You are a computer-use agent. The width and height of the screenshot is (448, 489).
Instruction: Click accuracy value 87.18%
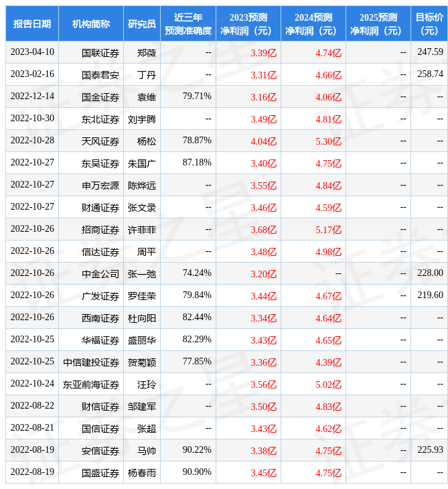click(x=197, y=163)
